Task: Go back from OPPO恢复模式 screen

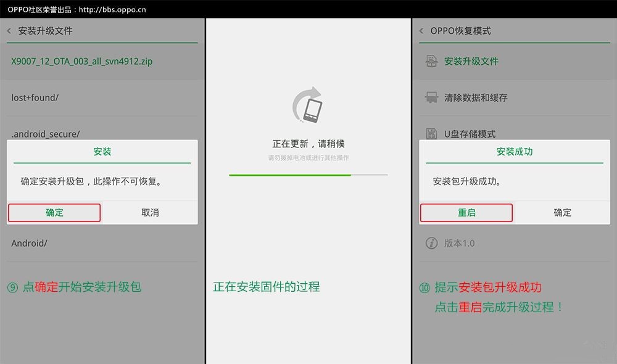Action: pyautogui.click(x=421, y=31)
